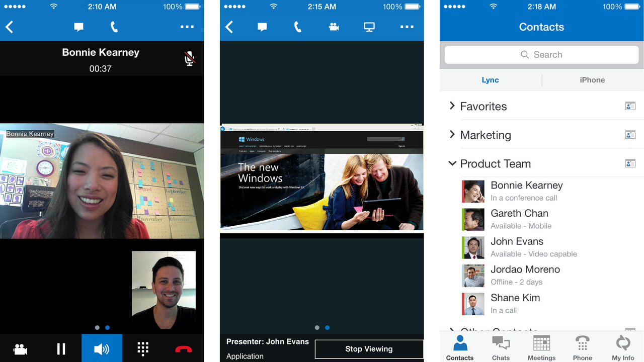This screenshot has height=362, width=644.
Task: Toggle the muted microphone icon
Action: [189, 59]
